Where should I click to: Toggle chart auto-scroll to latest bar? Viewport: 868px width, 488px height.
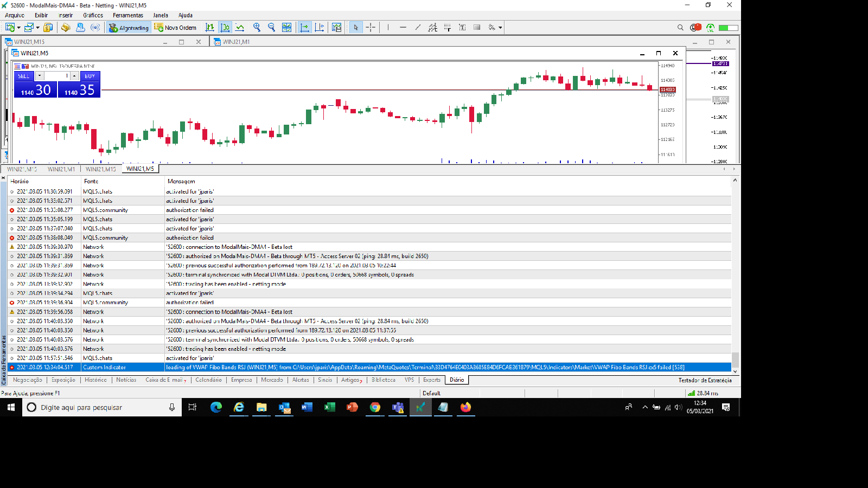[x=305, y=28]
